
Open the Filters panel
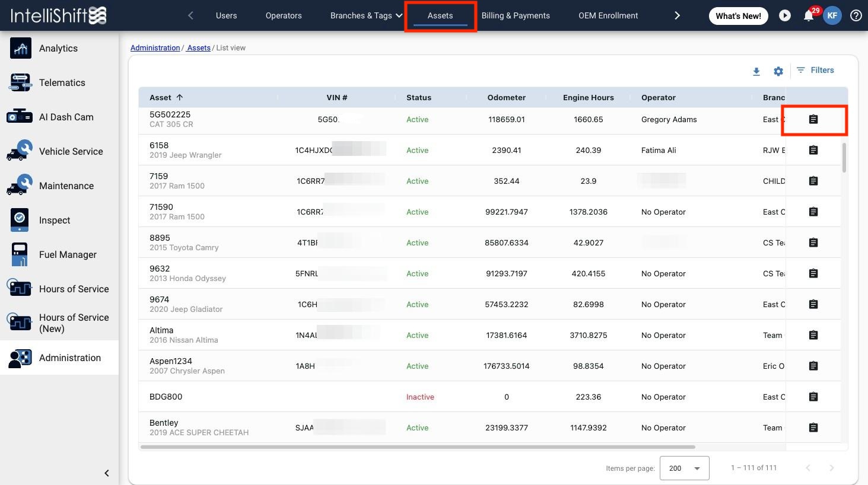click(x=815, y=70)
